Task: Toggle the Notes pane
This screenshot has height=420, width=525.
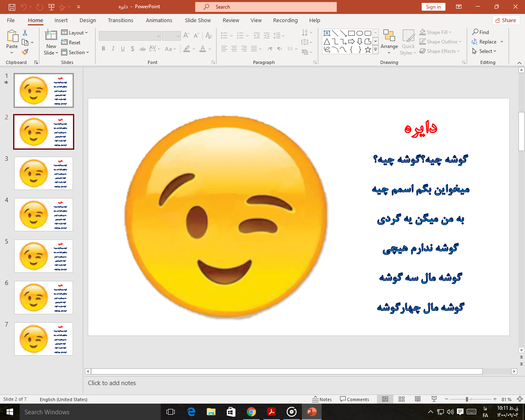Action: coord(322,399)
